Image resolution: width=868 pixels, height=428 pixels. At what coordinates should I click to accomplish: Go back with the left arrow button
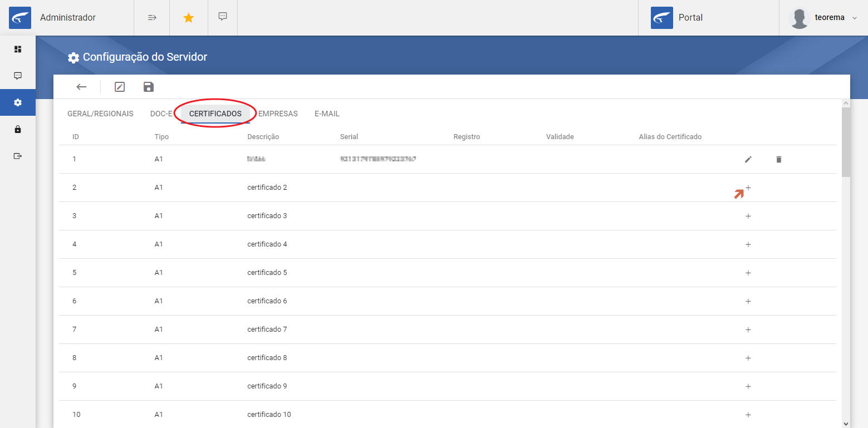point(82,87)
